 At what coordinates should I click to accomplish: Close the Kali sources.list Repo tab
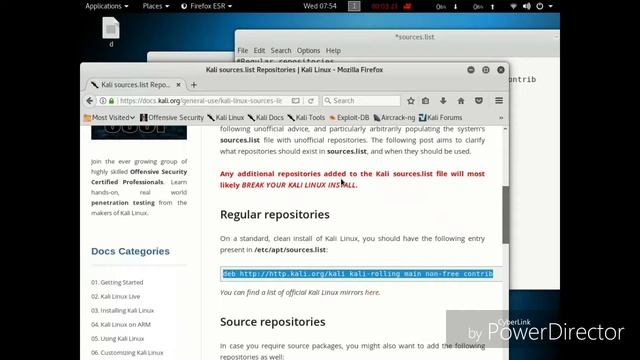178,85
